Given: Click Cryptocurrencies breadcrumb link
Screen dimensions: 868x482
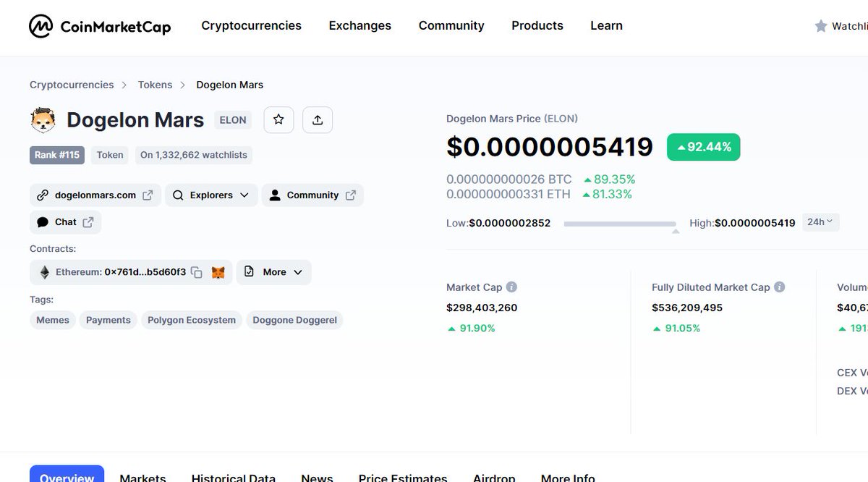Looking at the screenshot, I should [x=72, y=85].
